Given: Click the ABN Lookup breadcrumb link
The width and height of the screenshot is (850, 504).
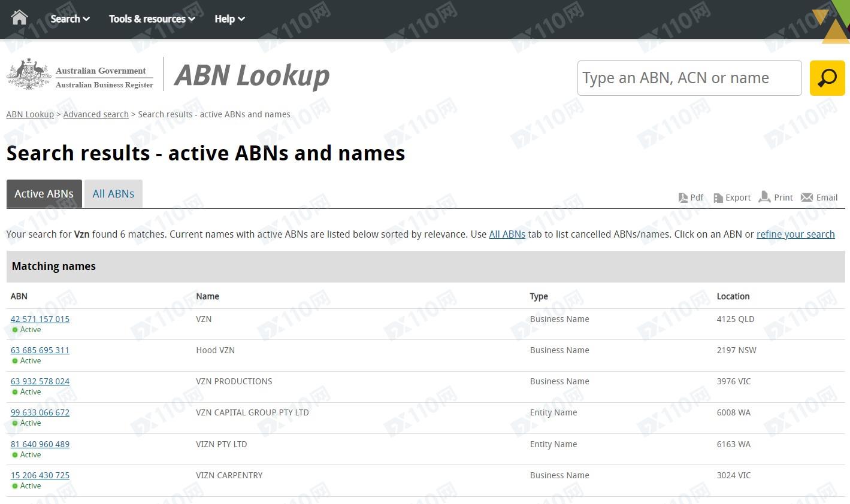Looking at the screenshot, I should (x=30, y=114).
